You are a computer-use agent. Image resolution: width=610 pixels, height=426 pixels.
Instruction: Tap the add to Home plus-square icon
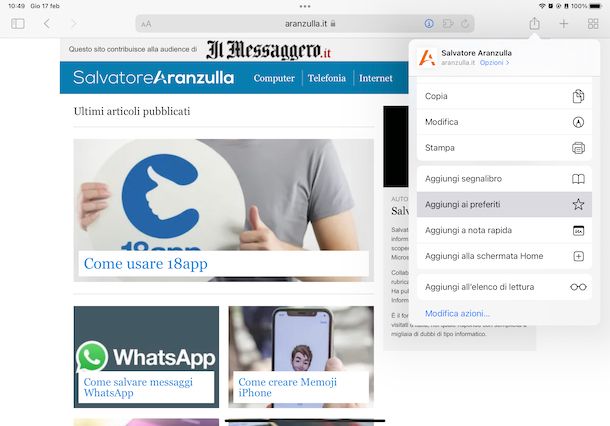coord(578,256)
